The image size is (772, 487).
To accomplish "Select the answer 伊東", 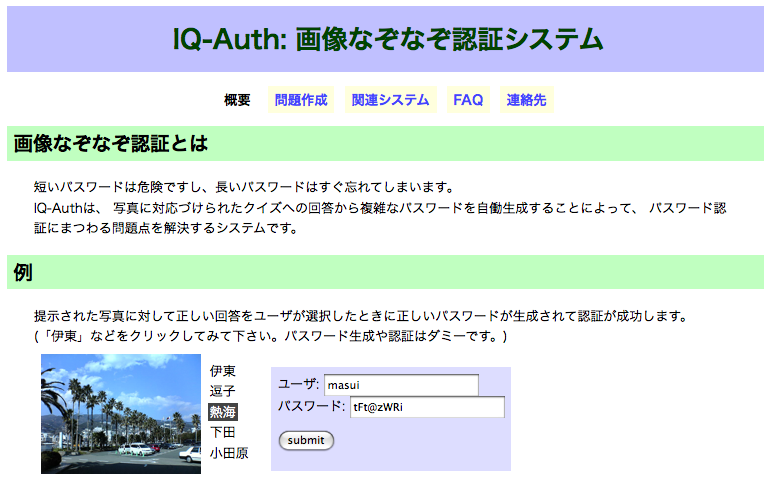I will click(x=223, y=371).
